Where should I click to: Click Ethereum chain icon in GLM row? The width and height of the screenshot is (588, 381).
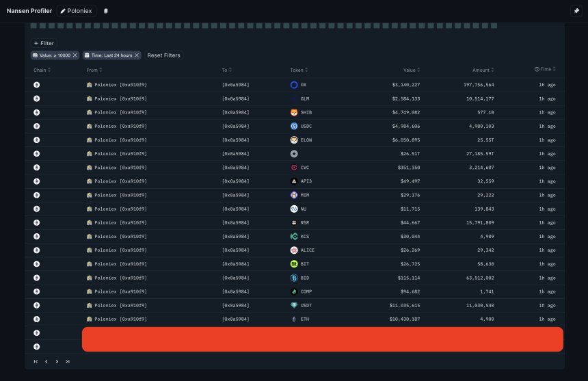click(36, 98)
